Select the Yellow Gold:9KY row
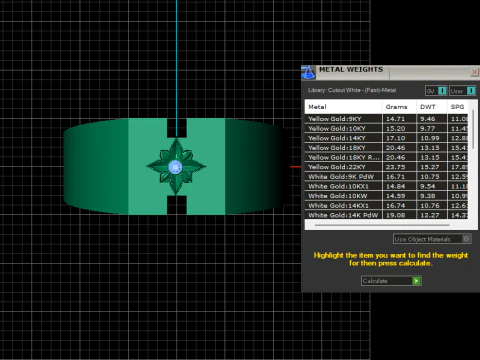 pos(386,119)
